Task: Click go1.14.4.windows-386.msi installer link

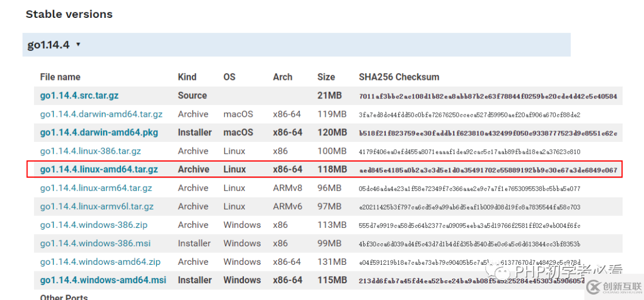Action: (95, 243)
